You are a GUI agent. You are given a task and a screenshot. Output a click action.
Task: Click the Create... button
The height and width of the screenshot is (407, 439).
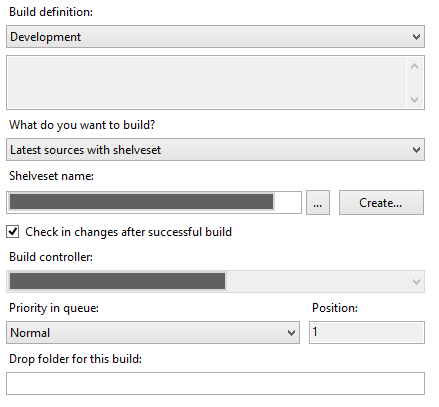381,203
